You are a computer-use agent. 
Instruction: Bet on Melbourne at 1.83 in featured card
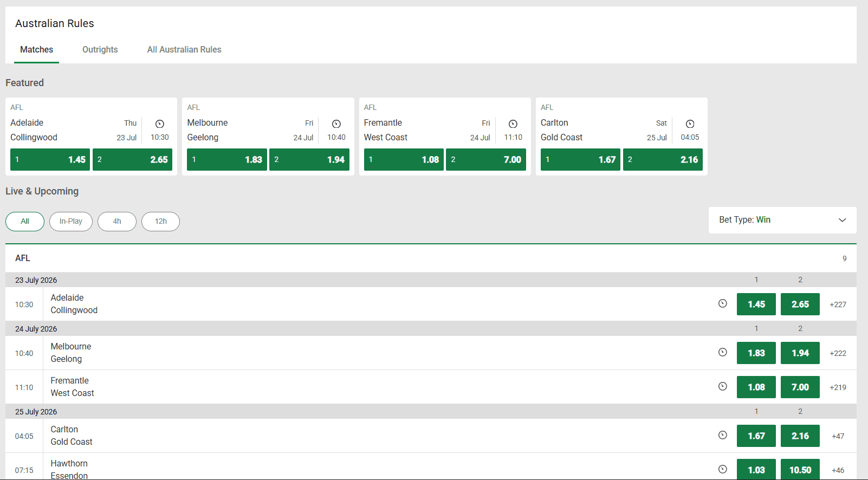click(x=227, y=160)
